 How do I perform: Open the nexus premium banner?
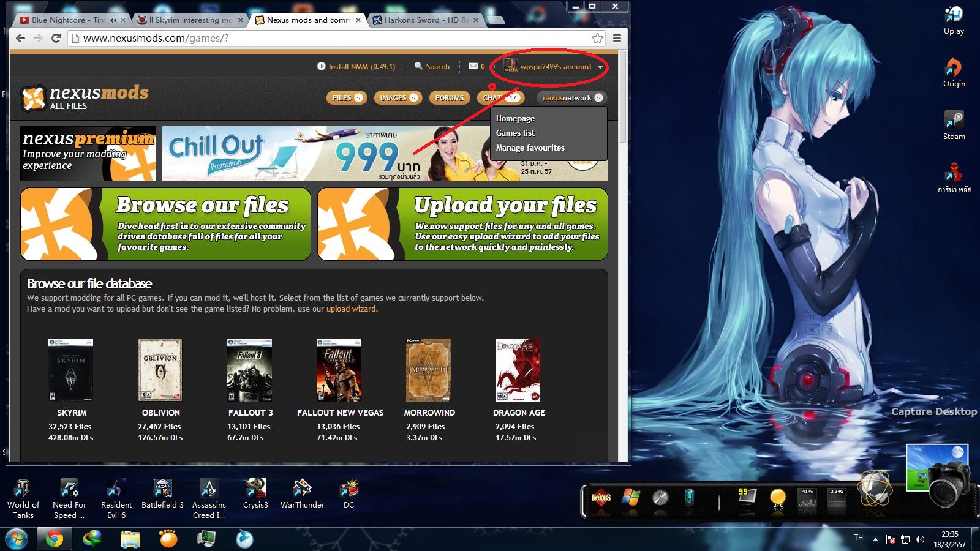(88, 154)
